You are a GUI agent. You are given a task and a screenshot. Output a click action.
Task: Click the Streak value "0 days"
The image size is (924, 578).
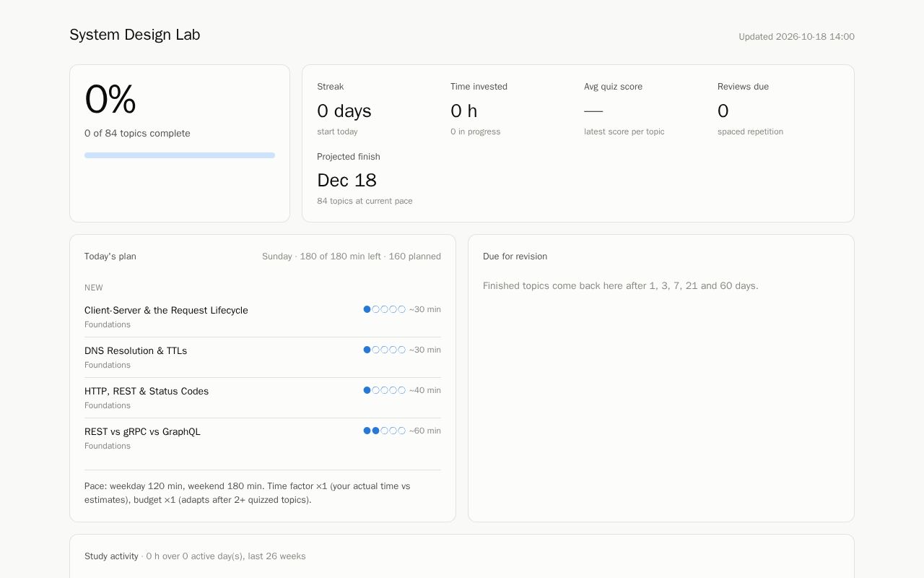click(x=344, y=111)
